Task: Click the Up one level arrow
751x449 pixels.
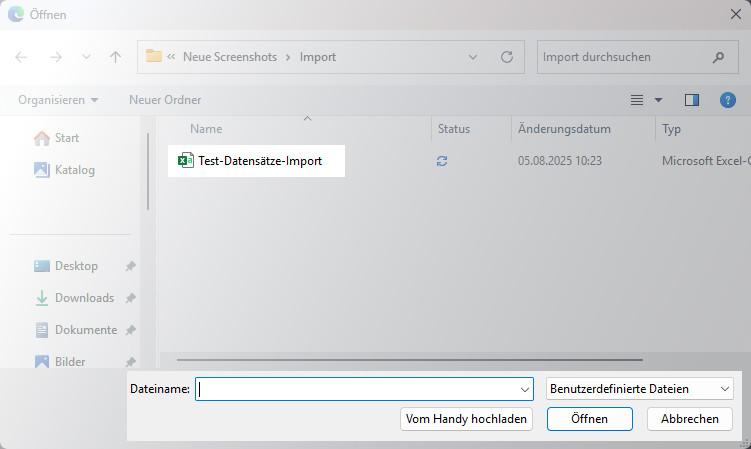Action: coord(116,57)
